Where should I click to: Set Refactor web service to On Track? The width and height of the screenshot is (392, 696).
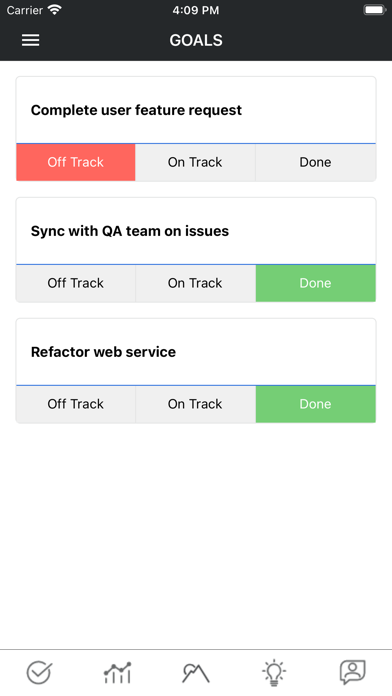click(195, 404)
